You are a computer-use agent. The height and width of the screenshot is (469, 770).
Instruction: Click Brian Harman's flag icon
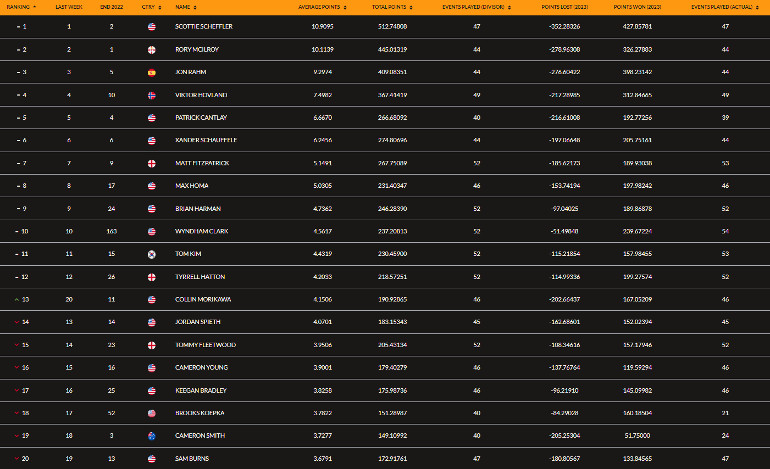[152, 209]
